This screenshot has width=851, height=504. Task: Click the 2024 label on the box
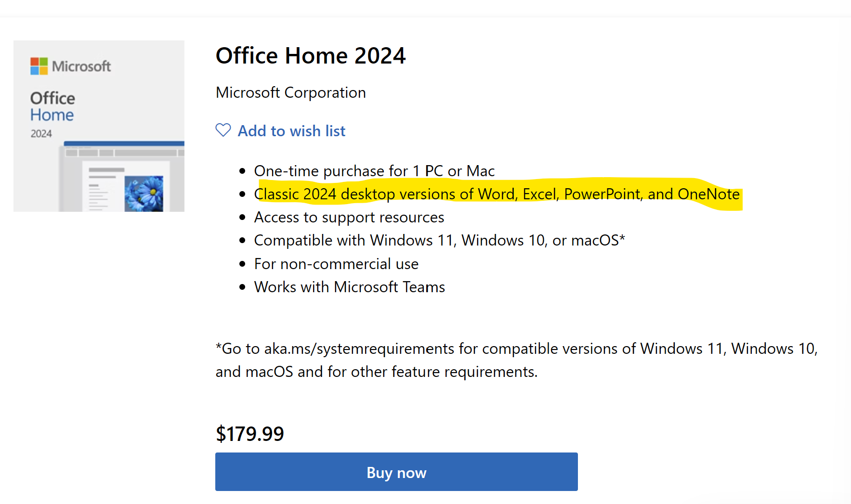41,134
